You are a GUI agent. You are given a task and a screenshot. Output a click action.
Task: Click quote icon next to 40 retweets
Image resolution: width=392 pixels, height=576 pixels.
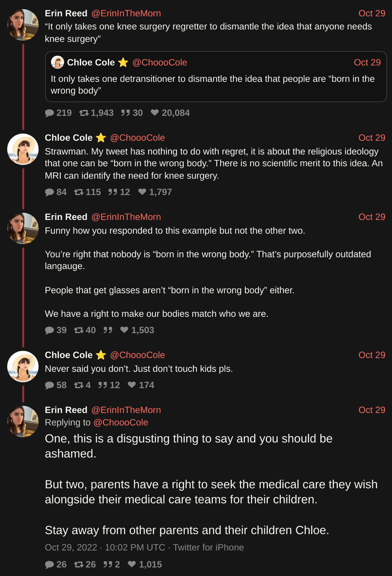click(x=108, y=330)
